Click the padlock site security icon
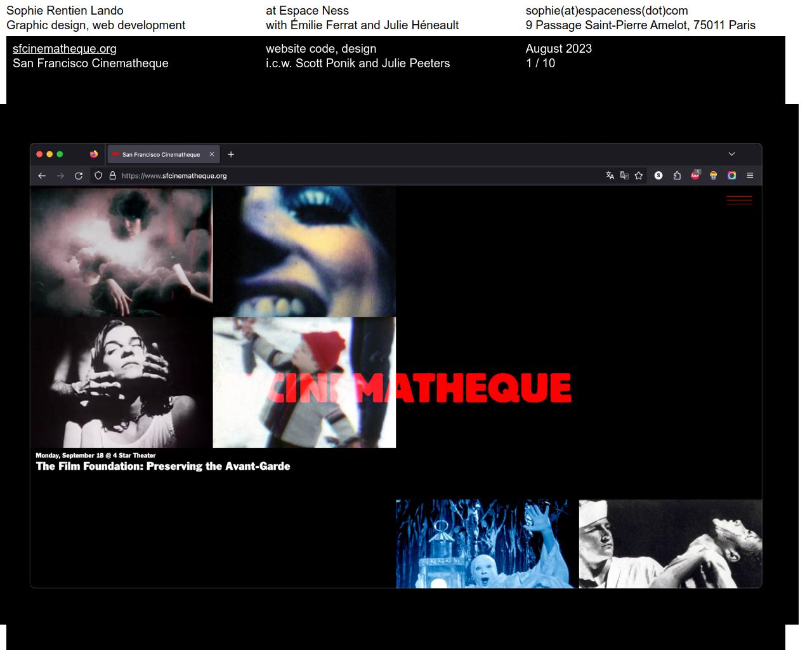Image resolution: width=812 pixels, height=650 pixels. click(113, 176)
